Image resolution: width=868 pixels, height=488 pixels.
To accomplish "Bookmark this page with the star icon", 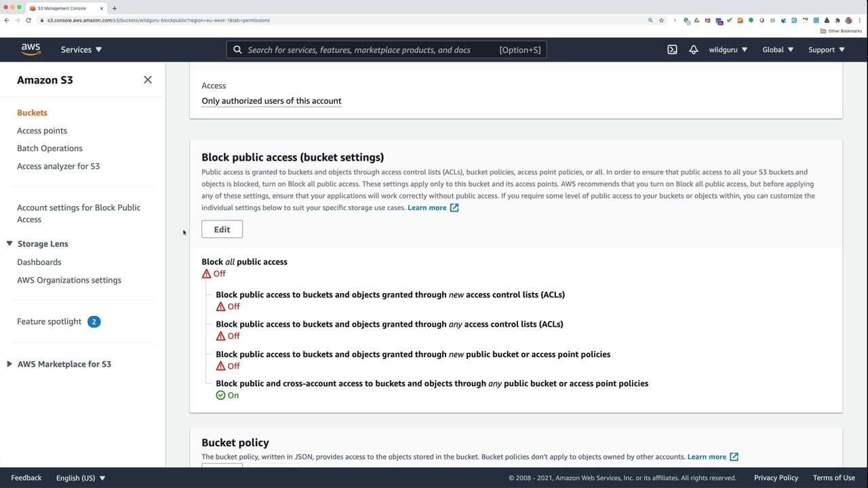I will click(x=661, y=20).
